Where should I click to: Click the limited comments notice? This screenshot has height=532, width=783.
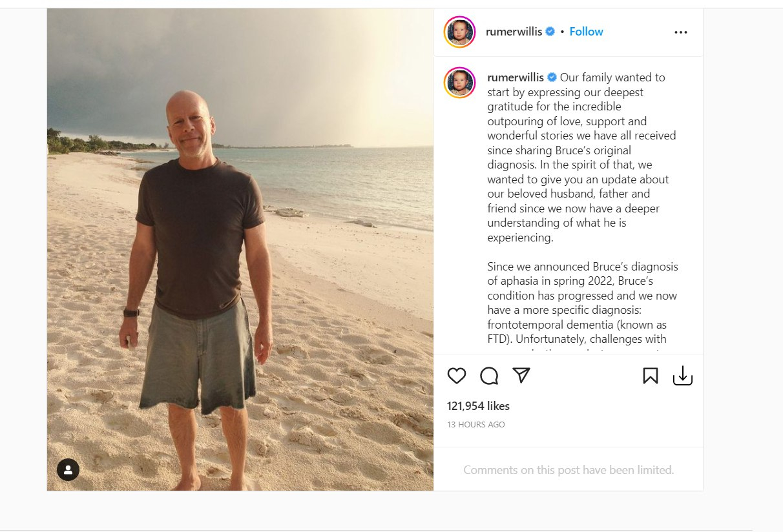(x=569, y=470)
